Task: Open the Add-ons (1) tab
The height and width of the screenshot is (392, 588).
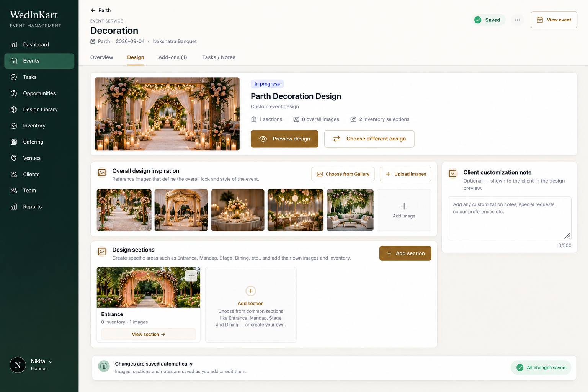Action: [x=173, y=57]
